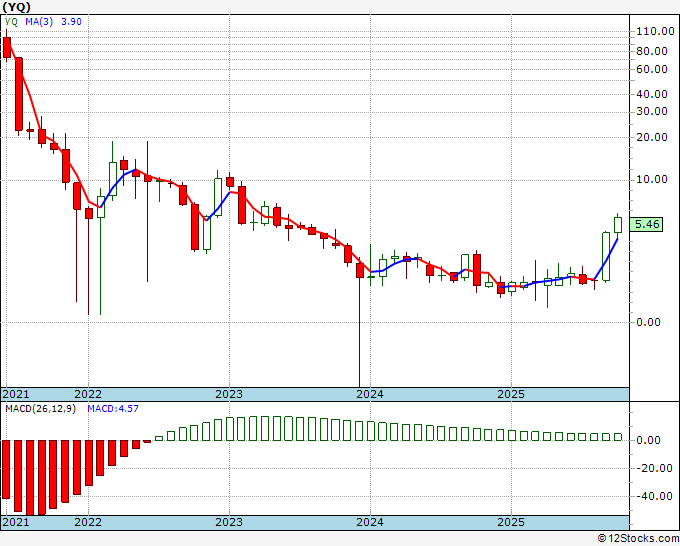Click the MACD(26,12,9) indicator label

click(x=40, y=409)
